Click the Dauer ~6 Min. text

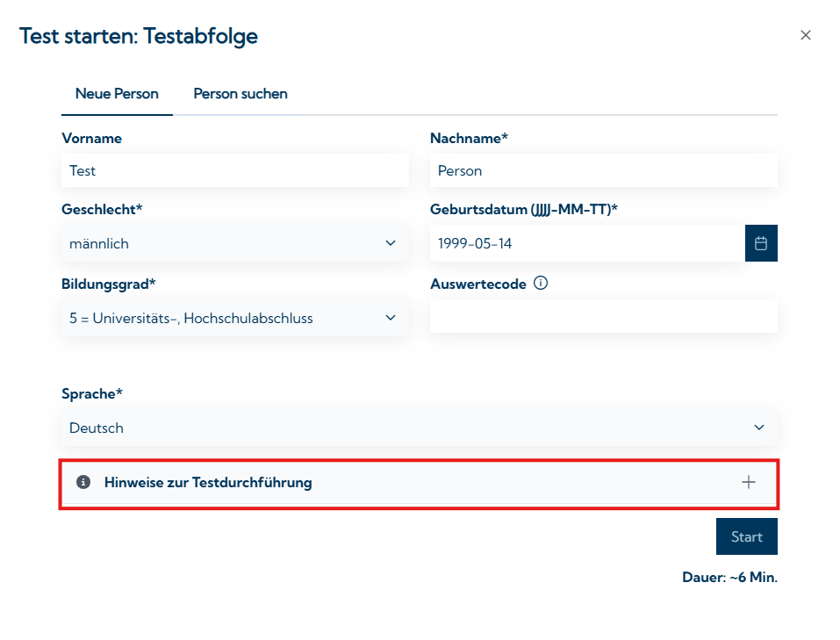pos(729,578)
